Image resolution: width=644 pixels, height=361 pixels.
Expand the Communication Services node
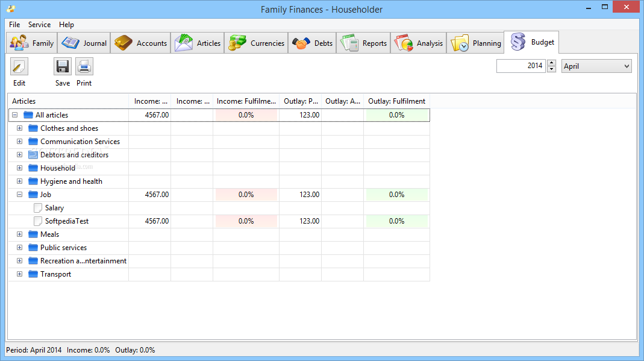[x=19, y=141]
